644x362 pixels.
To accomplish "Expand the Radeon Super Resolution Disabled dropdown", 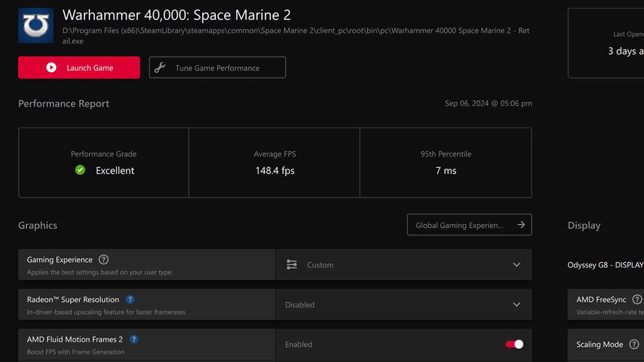I will coord(516,305).
